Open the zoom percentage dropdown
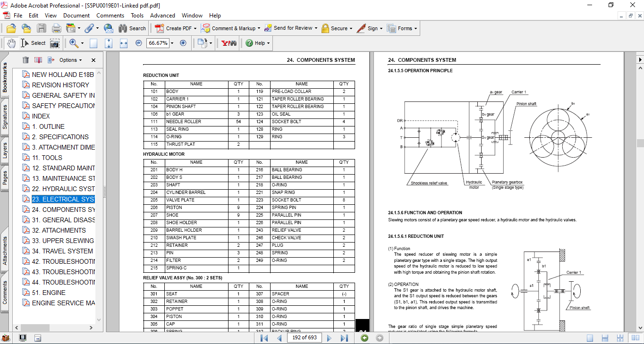644x344 pixels. click(x=172, y=43)
